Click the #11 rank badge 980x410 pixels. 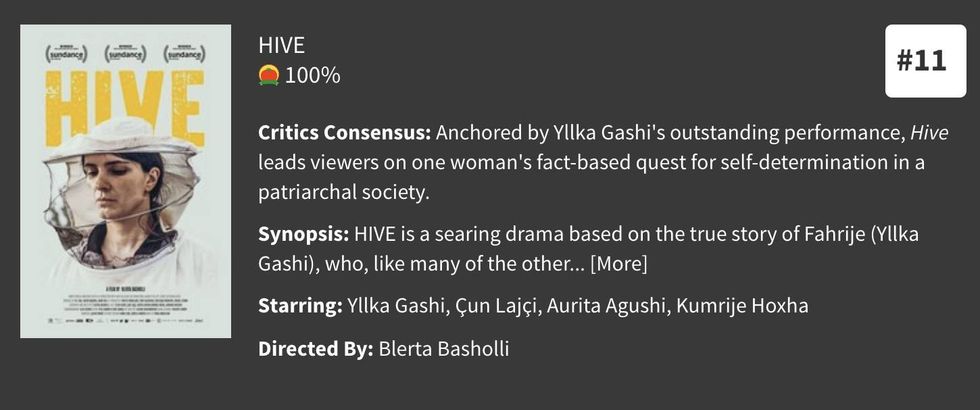pos(919,61)
